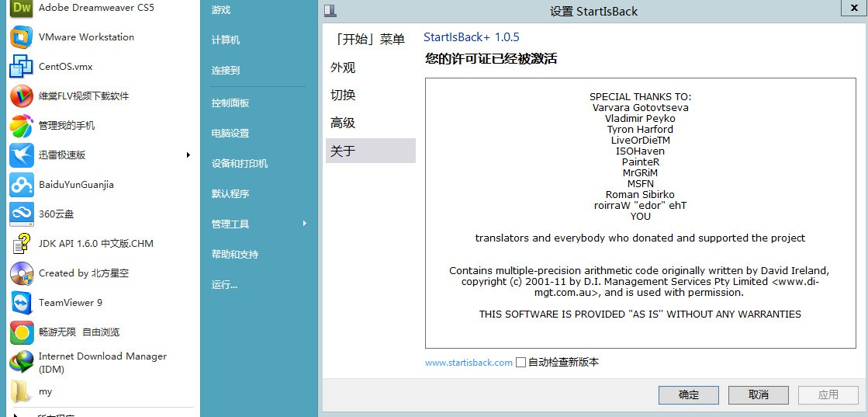Click the 设置 StartIsBack window title

coord(594,11)
